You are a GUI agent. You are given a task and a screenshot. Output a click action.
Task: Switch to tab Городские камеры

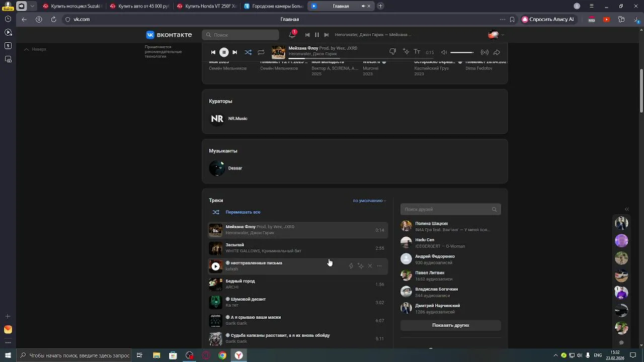(273, 6)
